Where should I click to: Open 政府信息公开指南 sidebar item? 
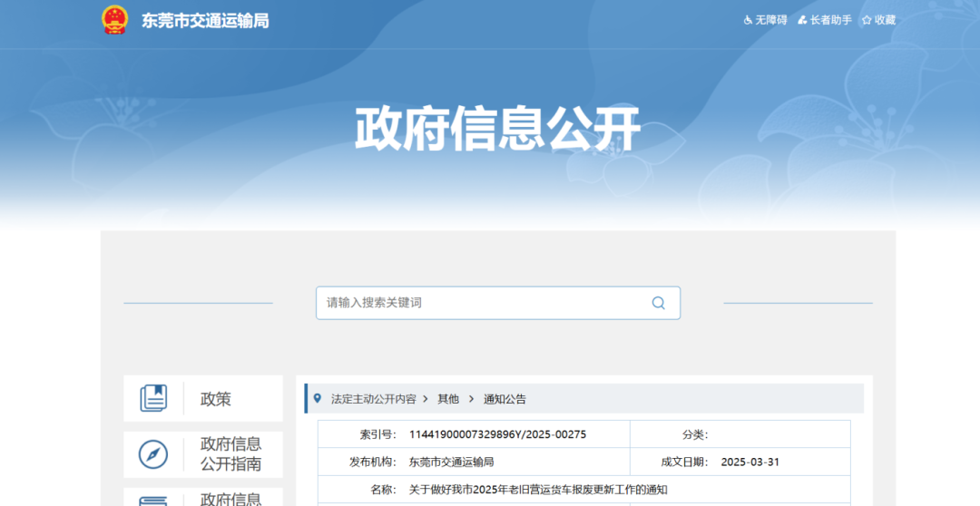(x=203, y=455)
